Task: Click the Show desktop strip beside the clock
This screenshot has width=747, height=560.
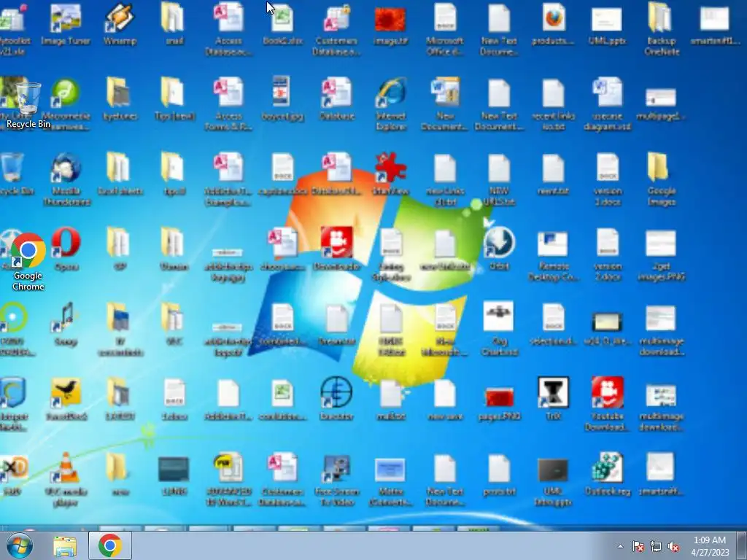Action: (742, 546)
